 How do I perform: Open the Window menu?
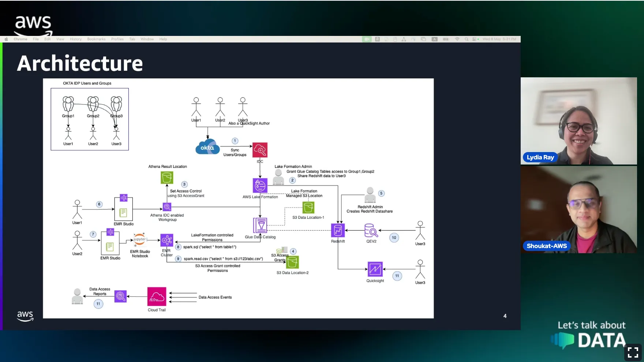pos(147,39)
